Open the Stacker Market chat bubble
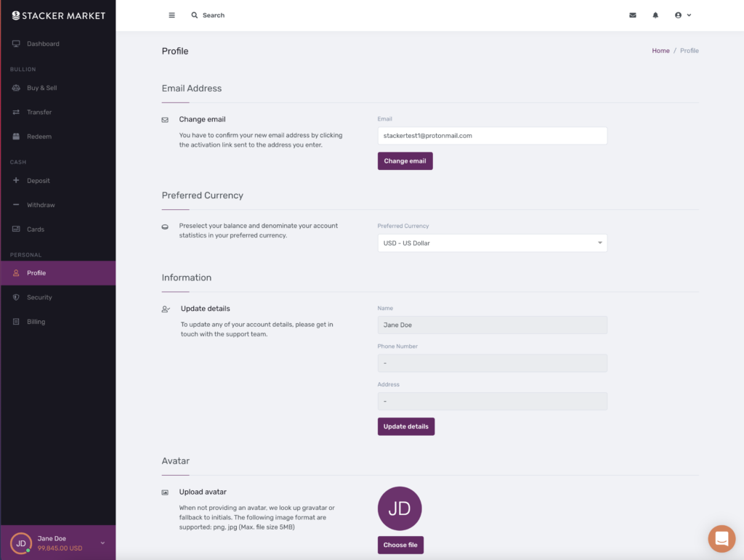The height and width of the screenshot is (560, 744). point(721,539)
